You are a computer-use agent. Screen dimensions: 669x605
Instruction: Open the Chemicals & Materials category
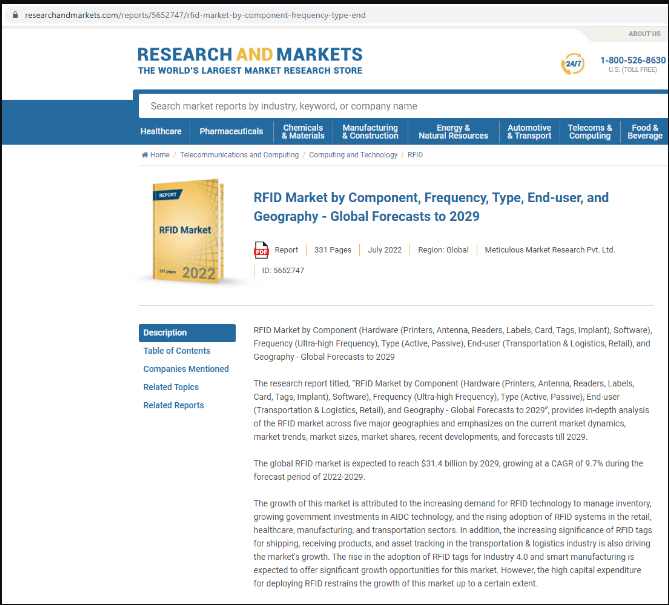(x=303, y=132)
